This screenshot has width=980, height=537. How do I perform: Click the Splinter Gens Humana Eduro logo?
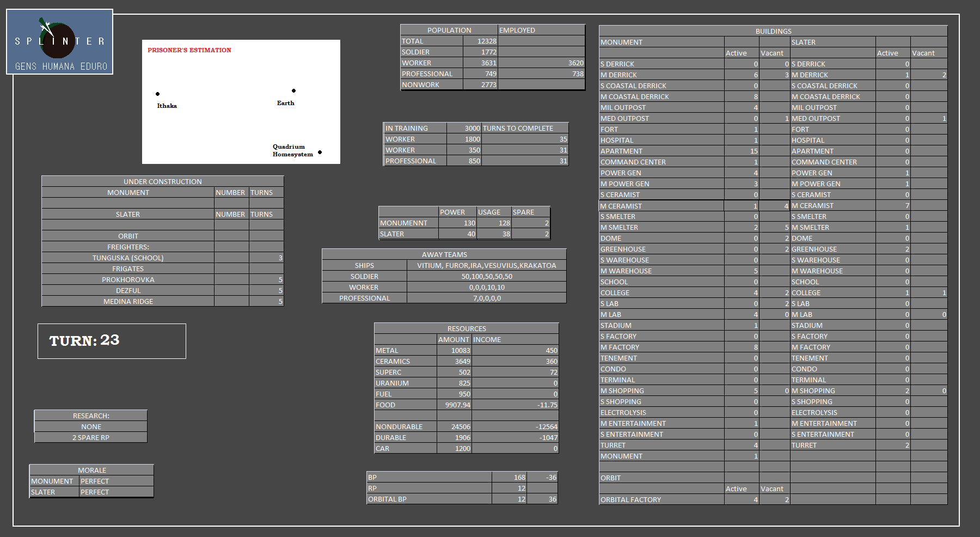point(59,42)
